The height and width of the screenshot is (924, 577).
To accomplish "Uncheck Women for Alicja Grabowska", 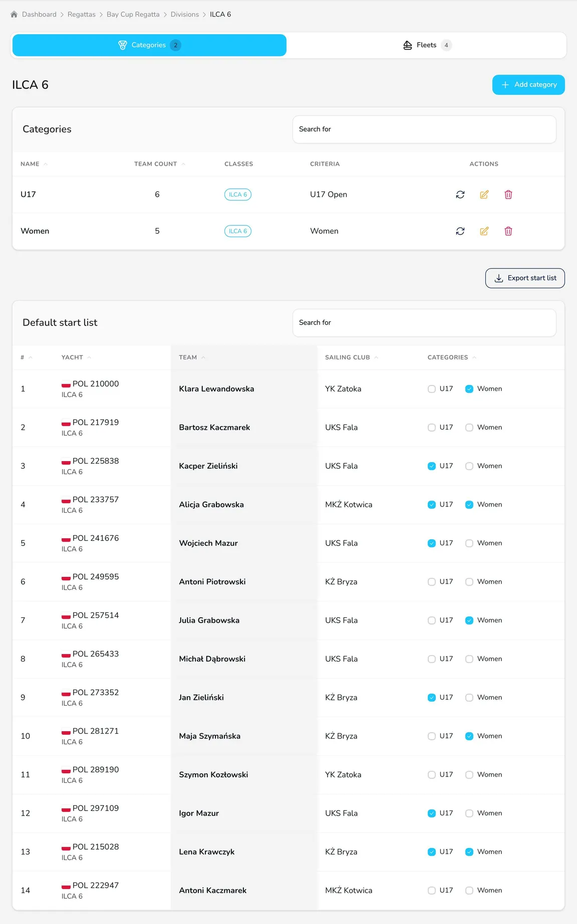I will tap(469, 505).
